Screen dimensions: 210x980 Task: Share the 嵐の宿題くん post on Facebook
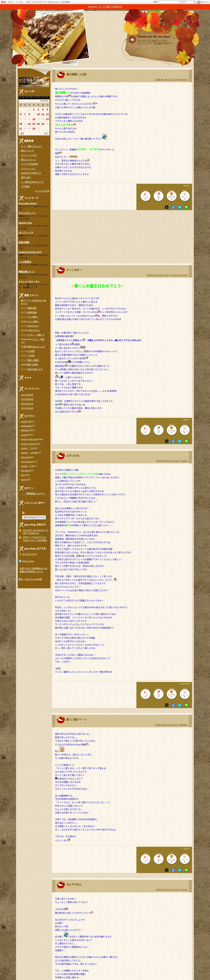[173, 207]
